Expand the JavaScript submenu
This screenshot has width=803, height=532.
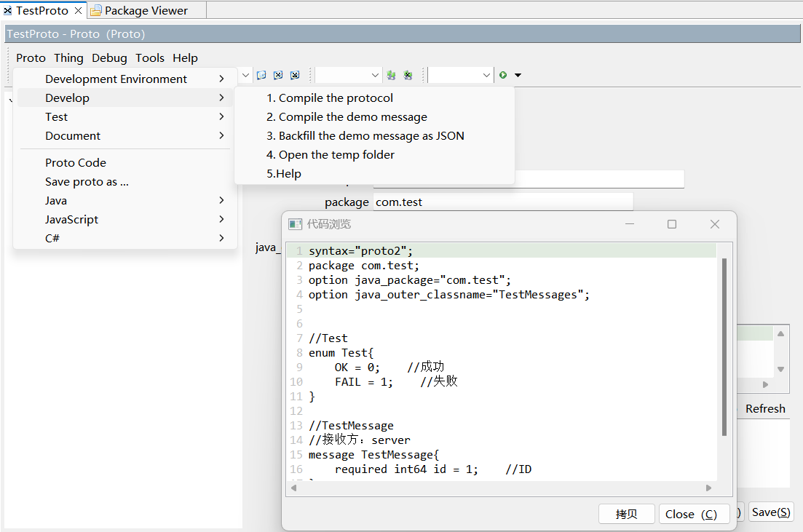pos(125,220)
